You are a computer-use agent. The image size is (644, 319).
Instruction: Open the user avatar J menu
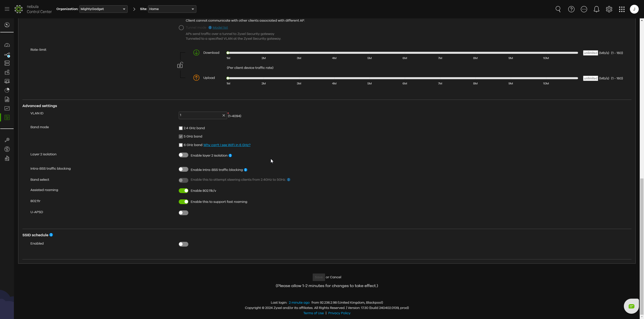click(634, 9)
